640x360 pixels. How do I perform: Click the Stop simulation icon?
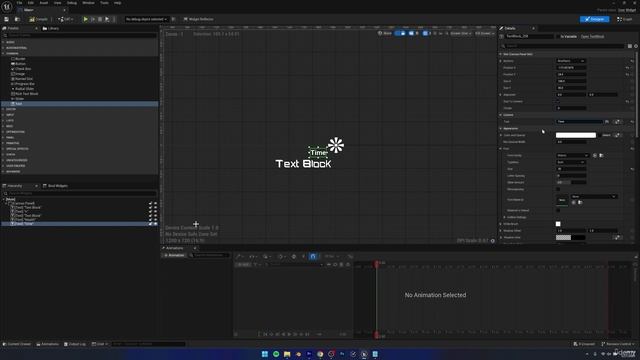coord(100,19)
